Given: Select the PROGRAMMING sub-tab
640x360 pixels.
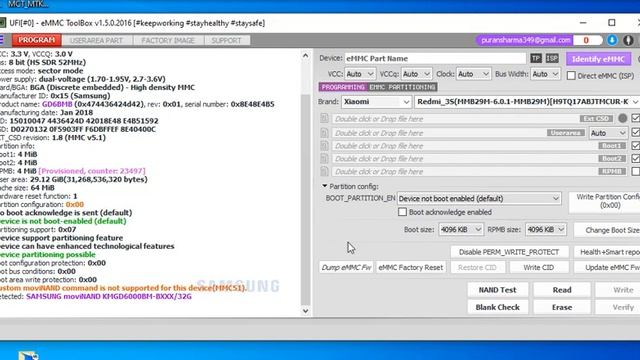Looking at the screenshot, I should pos(343,87).
